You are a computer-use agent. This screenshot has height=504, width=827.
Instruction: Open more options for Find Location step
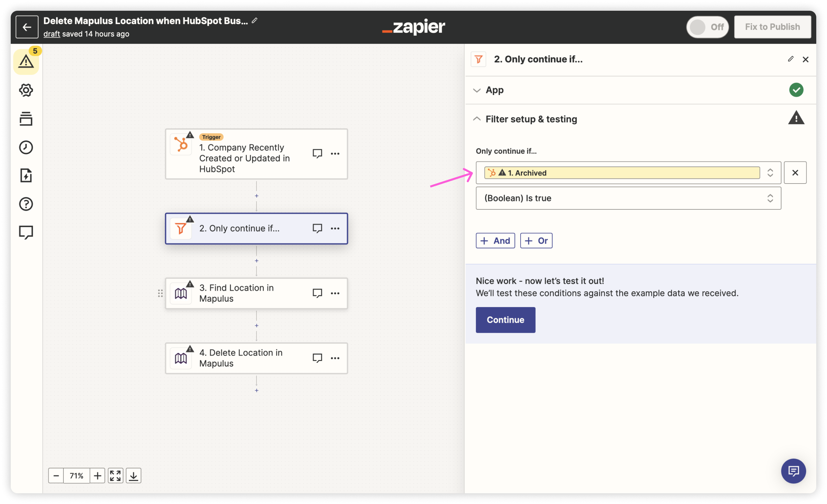pos(335,293)
